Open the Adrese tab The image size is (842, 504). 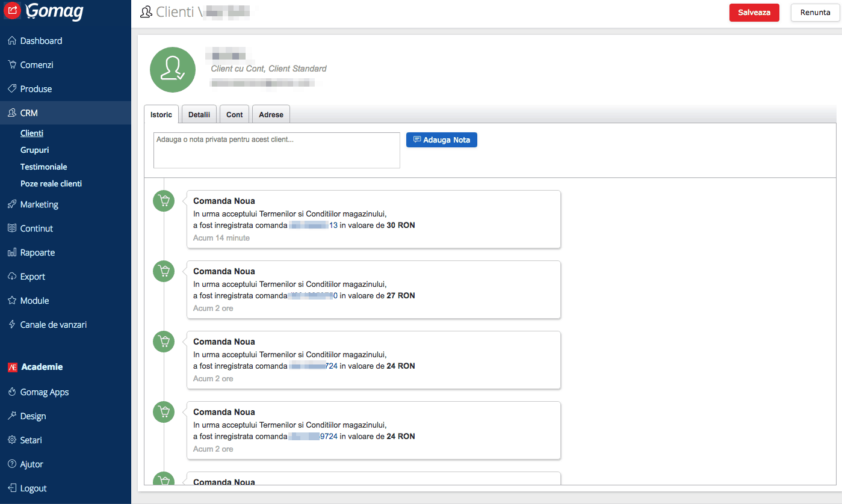[270, 114]
